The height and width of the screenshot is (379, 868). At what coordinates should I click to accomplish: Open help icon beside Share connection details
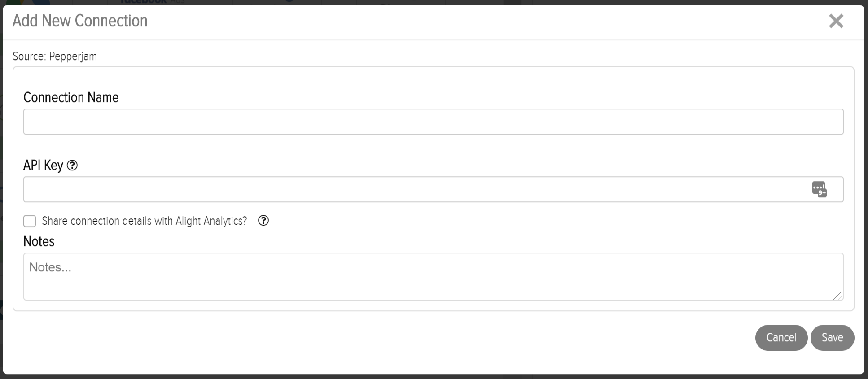coord(263,221)
